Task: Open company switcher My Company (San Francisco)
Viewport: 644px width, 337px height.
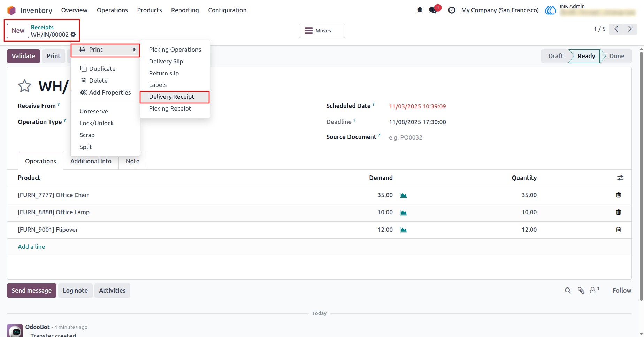Action: tap(500, 10)
